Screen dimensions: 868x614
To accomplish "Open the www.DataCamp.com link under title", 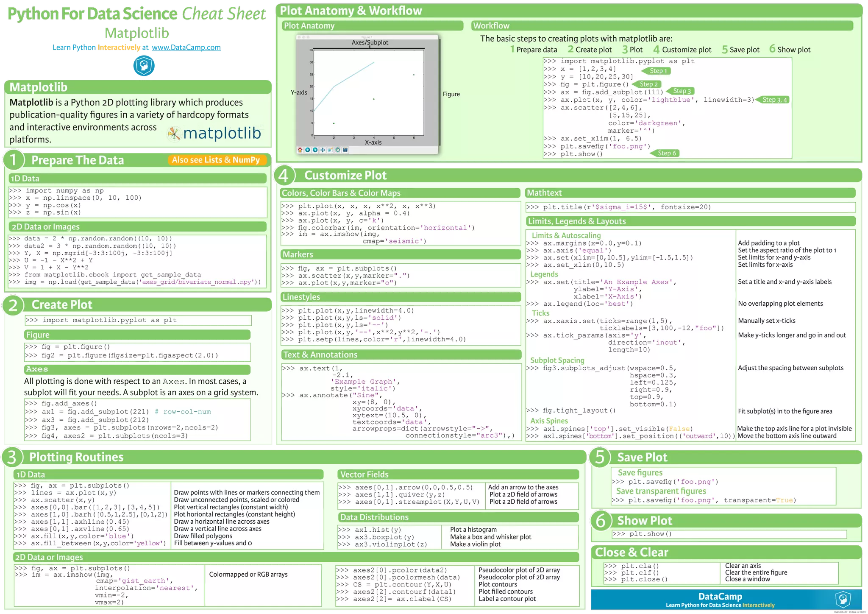I will (x=186, y=47).
